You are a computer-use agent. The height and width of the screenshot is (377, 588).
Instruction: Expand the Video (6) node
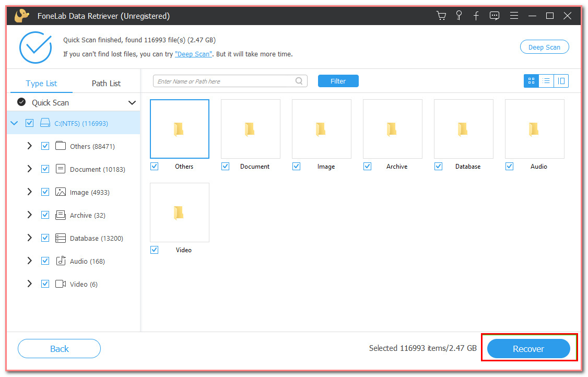29,284
